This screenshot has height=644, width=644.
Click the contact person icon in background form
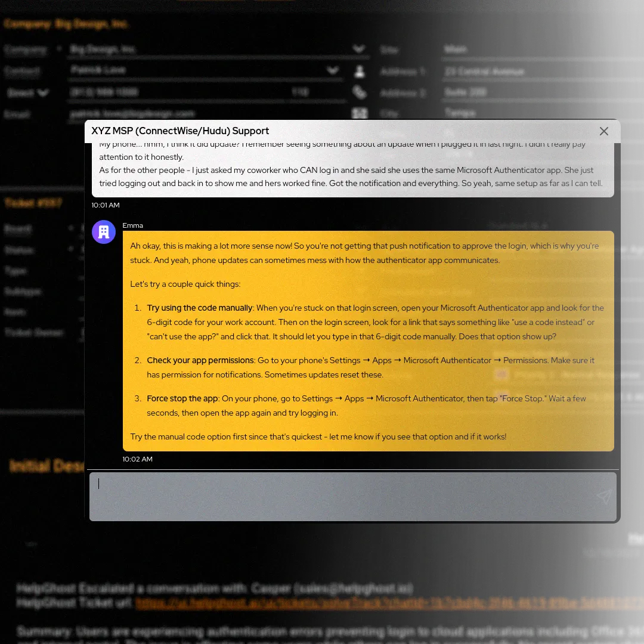click(x=360, y=71)
